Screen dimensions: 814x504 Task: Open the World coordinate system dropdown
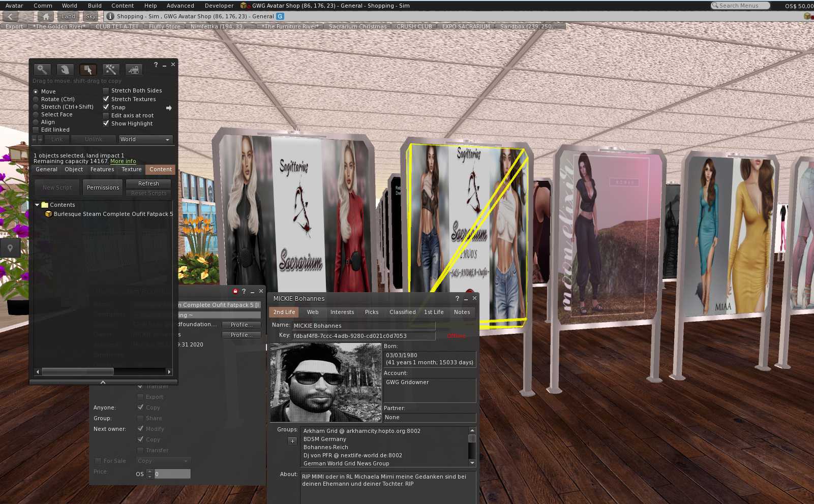[145, 139]
